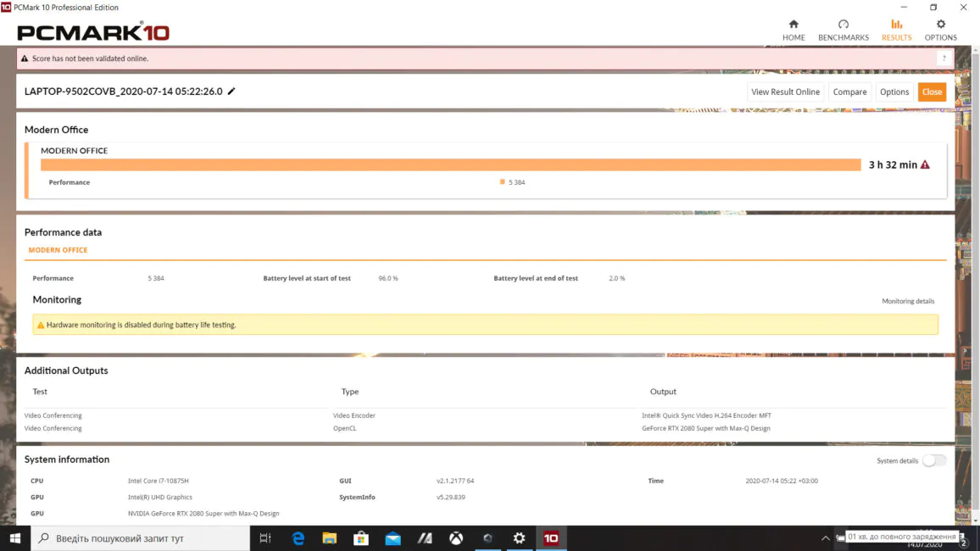
Task: Edit the result name with pencil icon
Action: pyautogui.click(x=231, y=92)
